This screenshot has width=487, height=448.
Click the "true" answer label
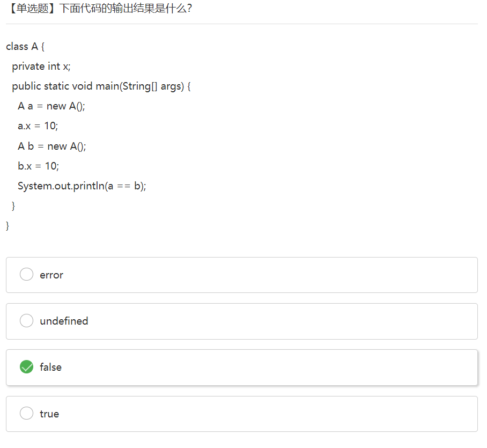click(x=49, y=414)
